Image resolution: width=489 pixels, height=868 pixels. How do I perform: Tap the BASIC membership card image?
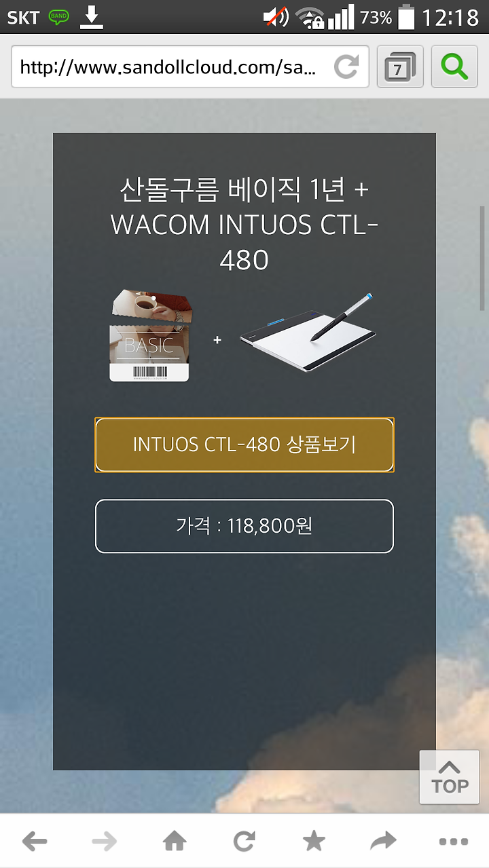[149, 335]
